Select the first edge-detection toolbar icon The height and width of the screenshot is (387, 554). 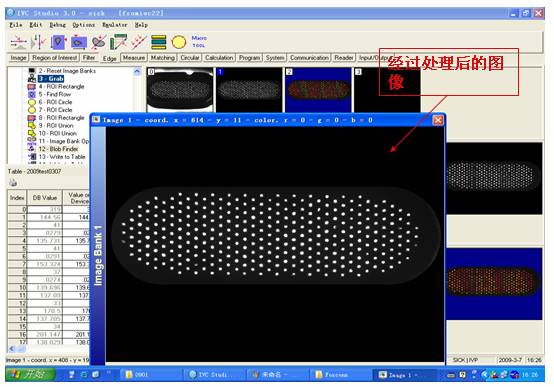click(x=18, y=42)
